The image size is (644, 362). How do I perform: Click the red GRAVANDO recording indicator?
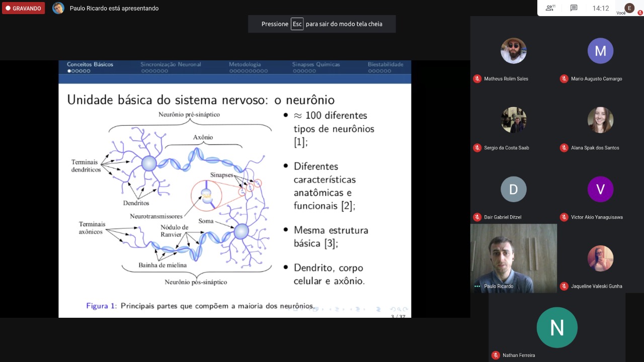click(23, 8)
